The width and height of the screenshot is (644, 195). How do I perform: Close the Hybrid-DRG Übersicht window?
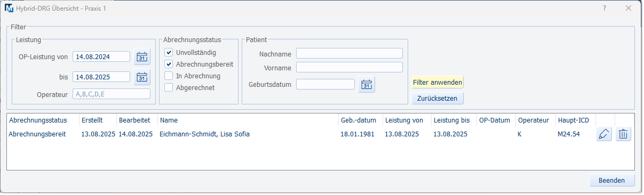pyautogui.click(x=629, y=9)
